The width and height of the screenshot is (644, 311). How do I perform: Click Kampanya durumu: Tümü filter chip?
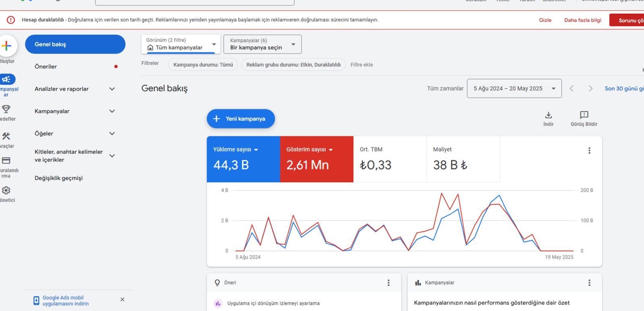coord(203,65)
